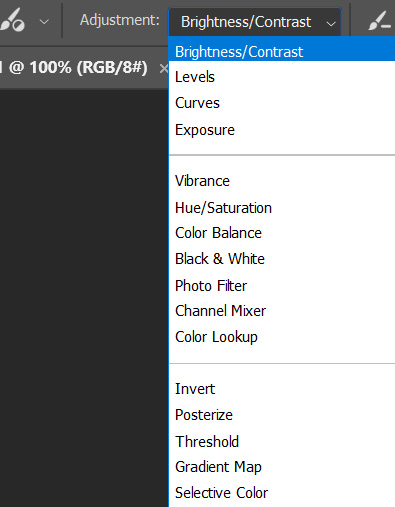Viewport: 395px width, 507px height.
Task: Pick Curves from the adjustment list
Action: point(282,103)
